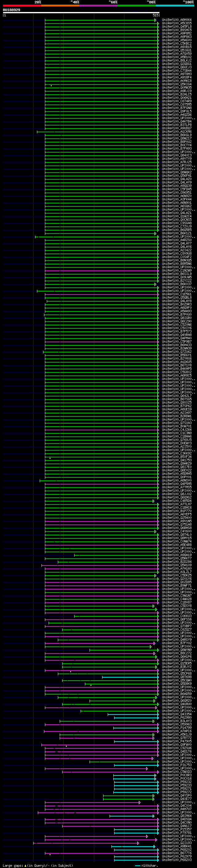This screenshot has height=868, width=197.
Task: Click label UniRef100_P59232
Action: pyautogui.click(x=177, y=782)
